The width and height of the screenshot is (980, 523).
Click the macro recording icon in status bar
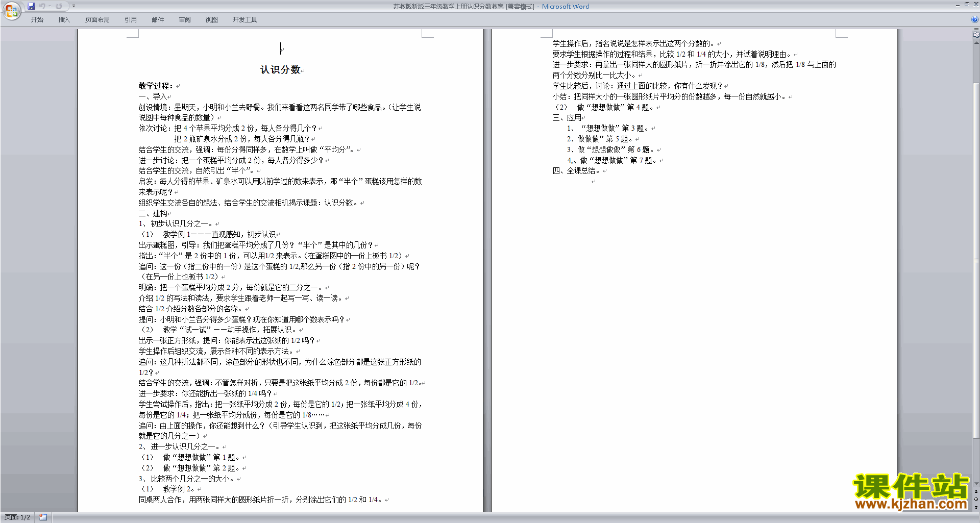click(x=43, y=517)
